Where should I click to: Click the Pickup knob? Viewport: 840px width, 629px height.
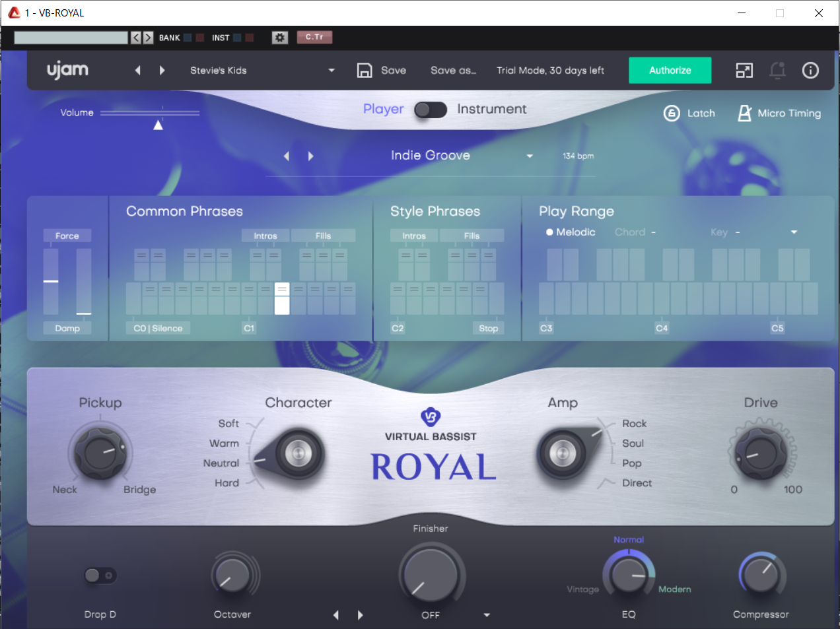coord(100,453)
